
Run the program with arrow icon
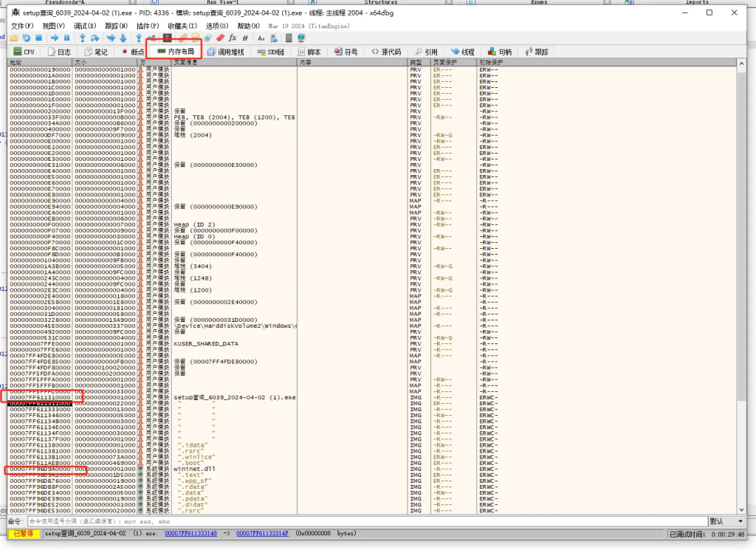point(55,38)
